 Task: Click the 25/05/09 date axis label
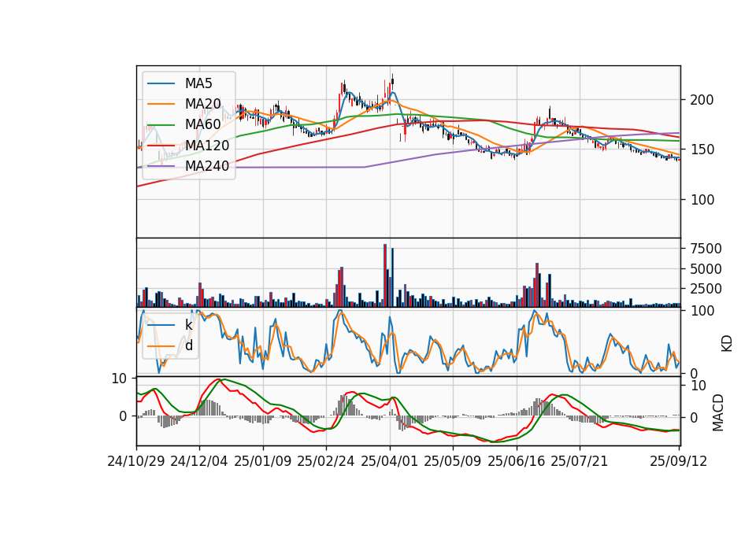(453, 461)
